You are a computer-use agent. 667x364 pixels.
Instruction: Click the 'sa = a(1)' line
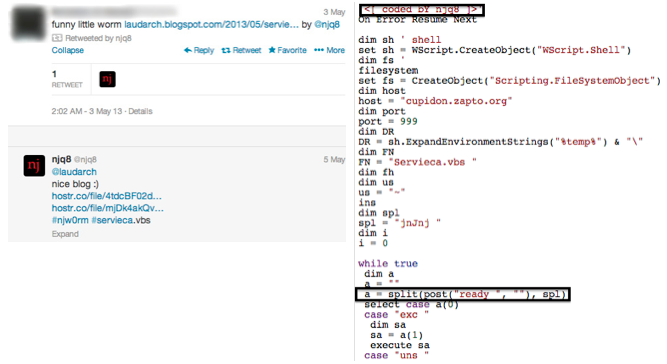coord(396,335)
